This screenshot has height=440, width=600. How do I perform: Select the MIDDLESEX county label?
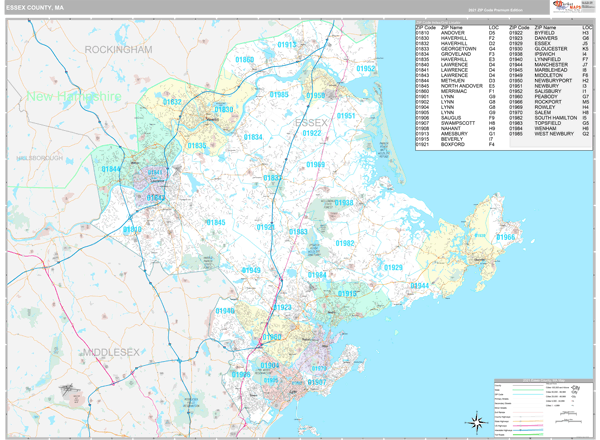[113, 352]
